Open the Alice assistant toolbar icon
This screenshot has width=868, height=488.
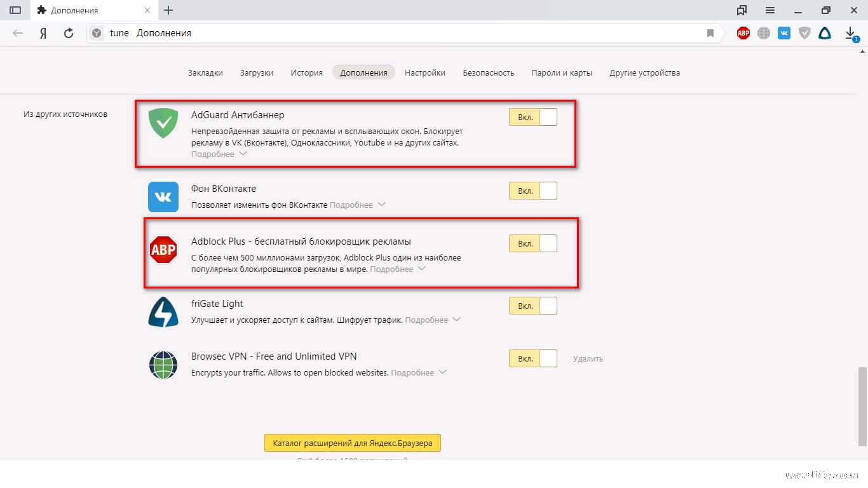point(824,33)
